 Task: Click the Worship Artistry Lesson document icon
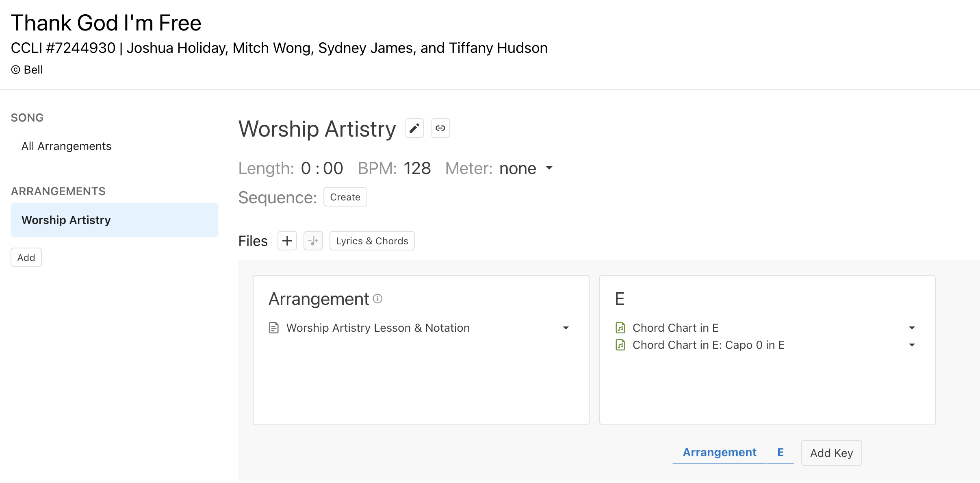(x=274, y=328)
